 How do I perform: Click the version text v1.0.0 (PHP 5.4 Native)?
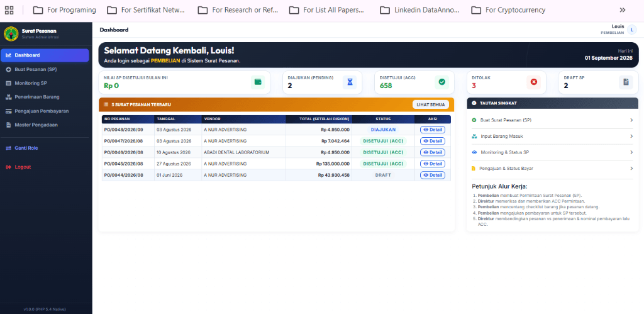(x=45, y=309)
